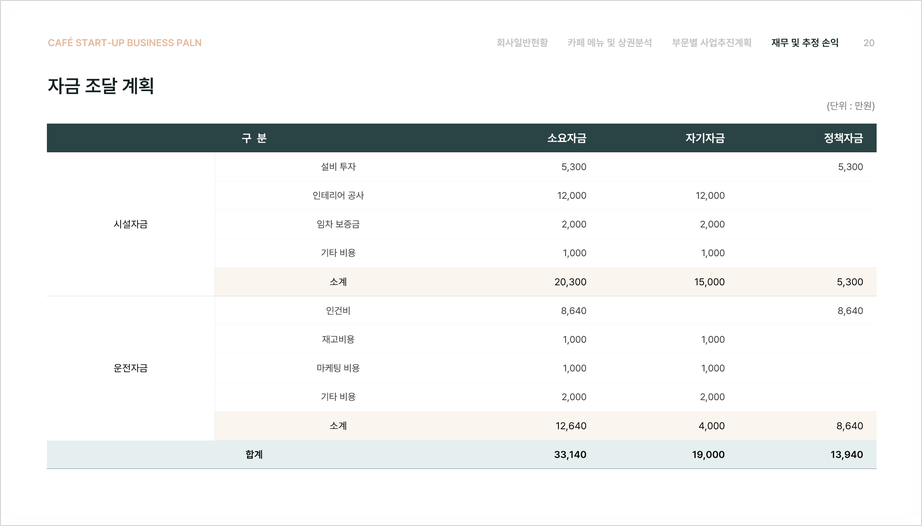The image size is (922, 526).
Task: Go to the 부문별 사업추진계획 tab
Action: coord(711,42)
